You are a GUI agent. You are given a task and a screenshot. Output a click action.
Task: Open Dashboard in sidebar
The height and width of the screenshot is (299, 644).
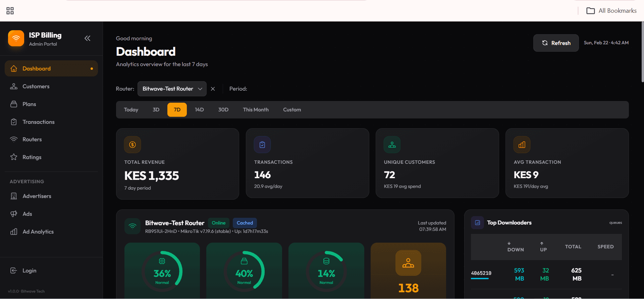[x=51, y=68]
